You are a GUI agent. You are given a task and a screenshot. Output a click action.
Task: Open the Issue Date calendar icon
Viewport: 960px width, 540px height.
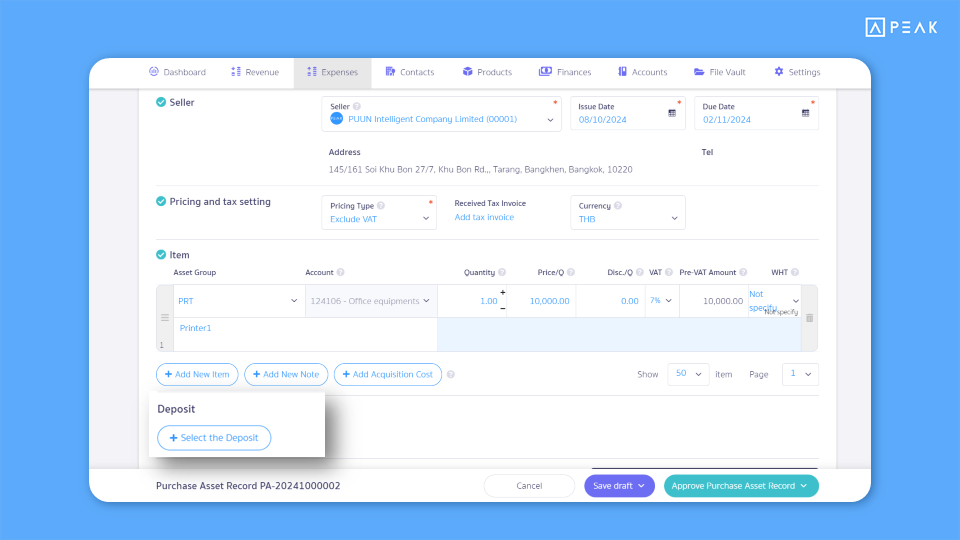point(672,113)
